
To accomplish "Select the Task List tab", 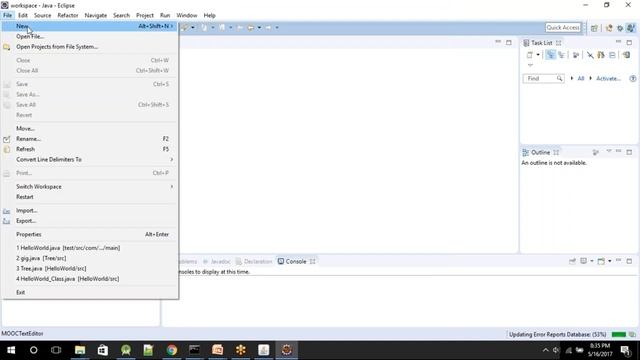I will (x=542, y=43).
